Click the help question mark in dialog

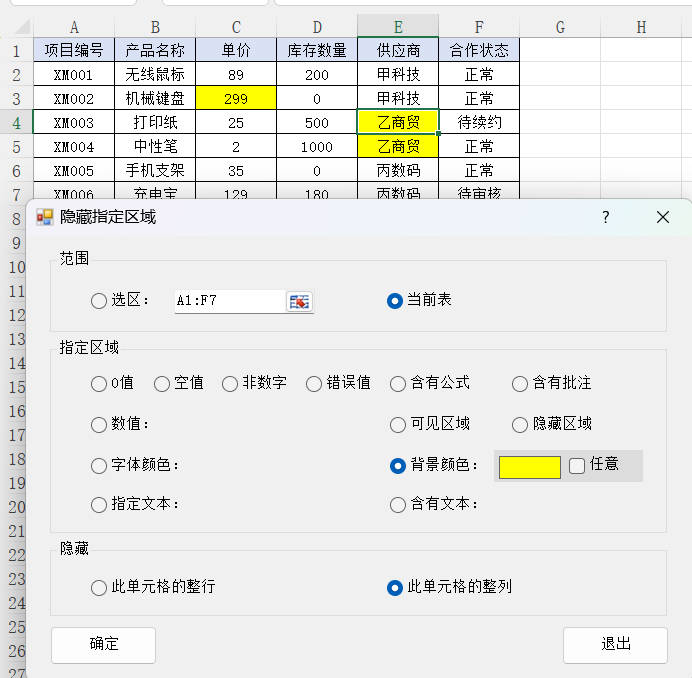pos(605,217)
